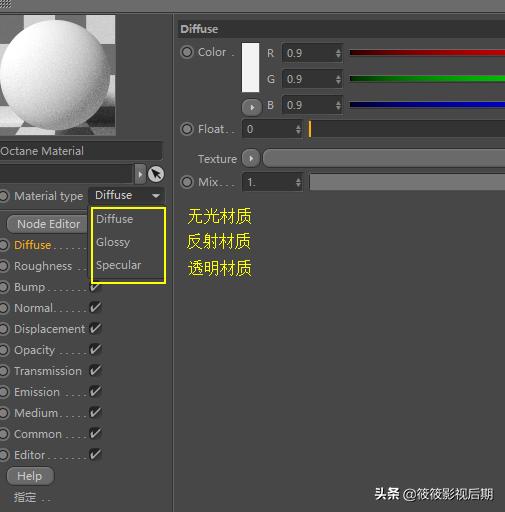Click the empty Texture slot bar
The width and height of the screenshot is (505, 512).
click(384, 158)
